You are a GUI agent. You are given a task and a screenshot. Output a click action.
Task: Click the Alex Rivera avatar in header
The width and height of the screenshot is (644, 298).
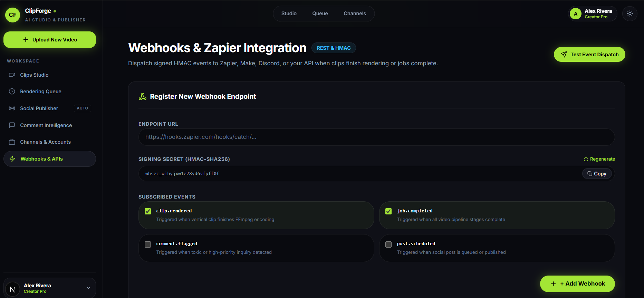tap(576, 14)
